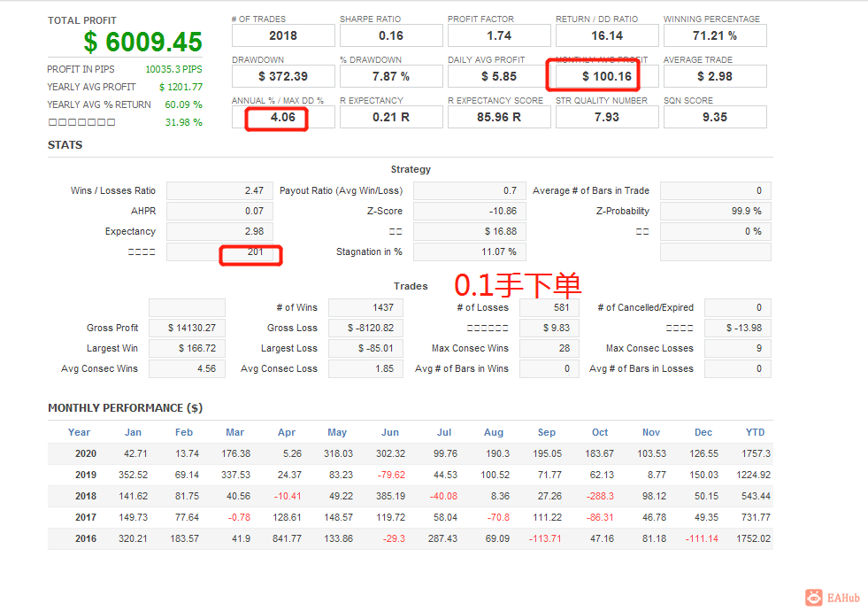
Task: Click the 2018 October loss -288.3
Action: click(x=600, y=497)
